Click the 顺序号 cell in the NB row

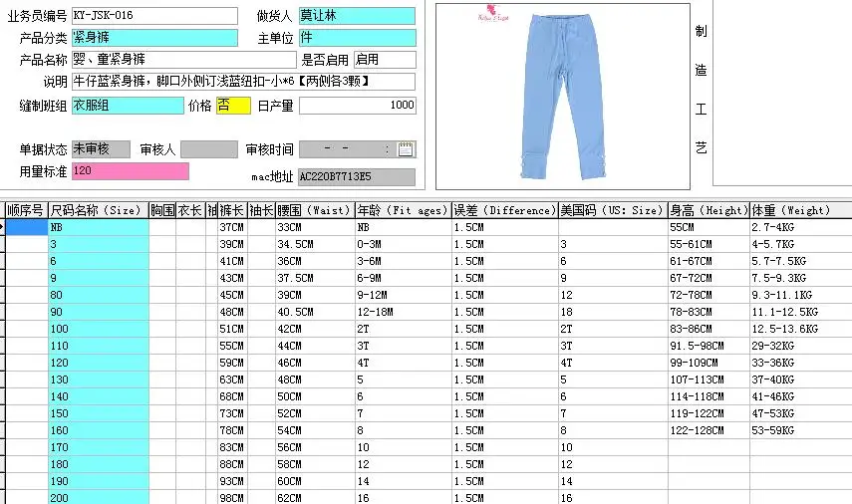[x=26, y=227]
